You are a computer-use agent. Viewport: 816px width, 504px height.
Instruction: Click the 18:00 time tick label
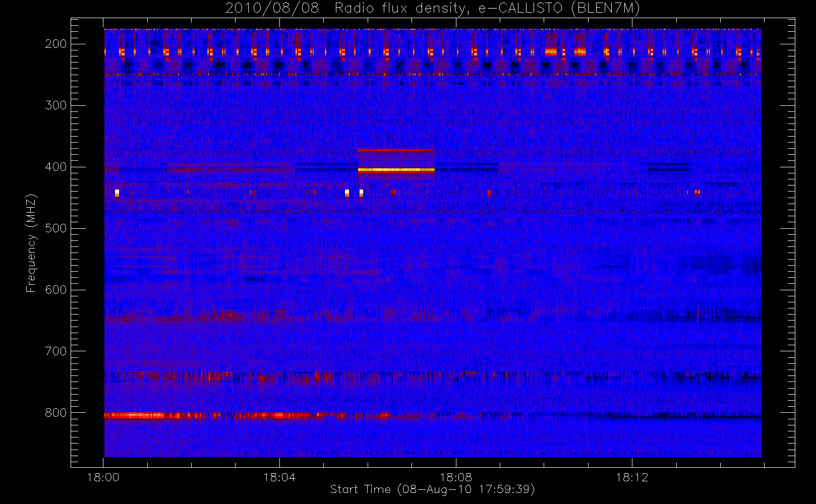[x=103, y=477]
